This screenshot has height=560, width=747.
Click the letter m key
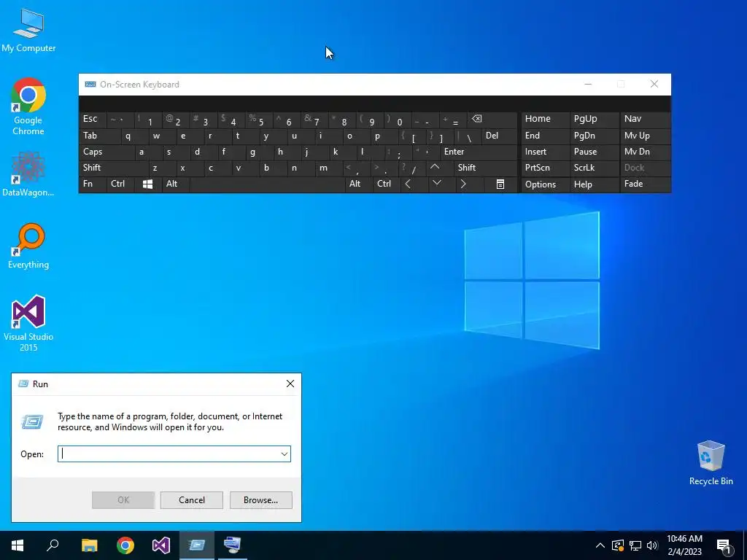coord(329,168)
